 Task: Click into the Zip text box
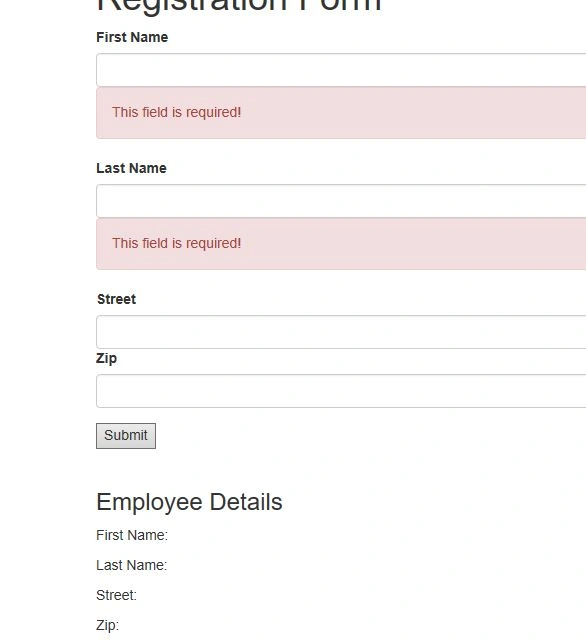(341, 391)
